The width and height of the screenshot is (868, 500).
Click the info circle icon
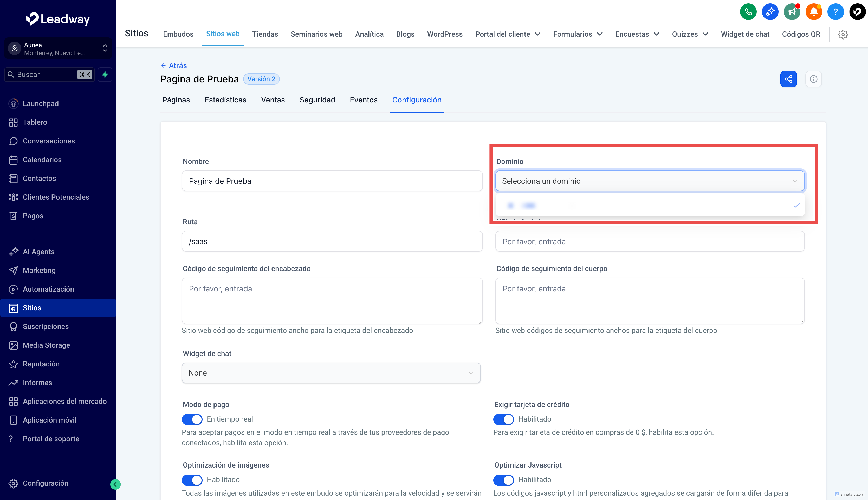[x=813, y=79]
